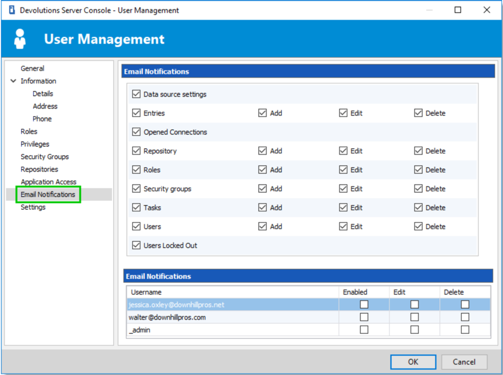Click the OK button
Viewport: 503px width, 375px height.
point(413,362)
